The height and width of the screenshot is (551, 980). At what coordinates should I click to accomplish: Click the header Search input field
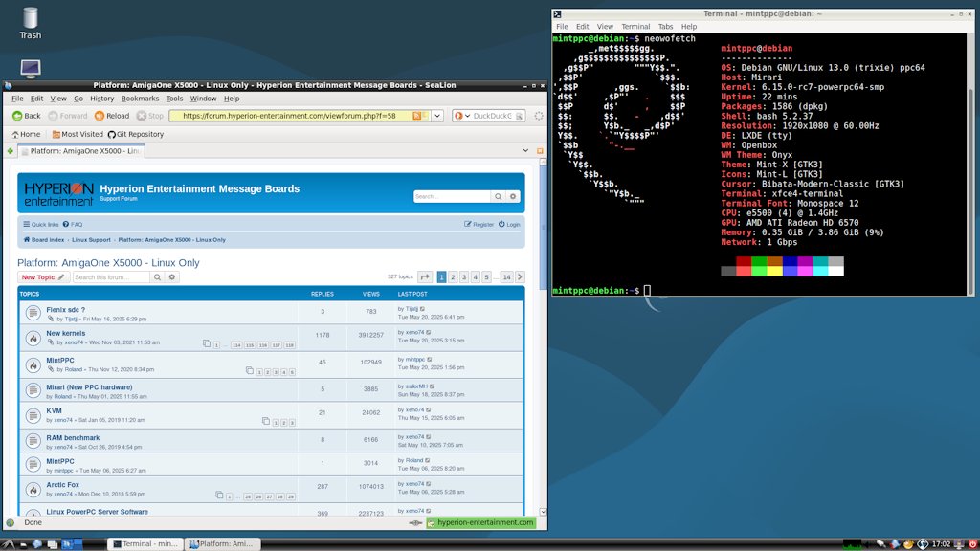452,197
